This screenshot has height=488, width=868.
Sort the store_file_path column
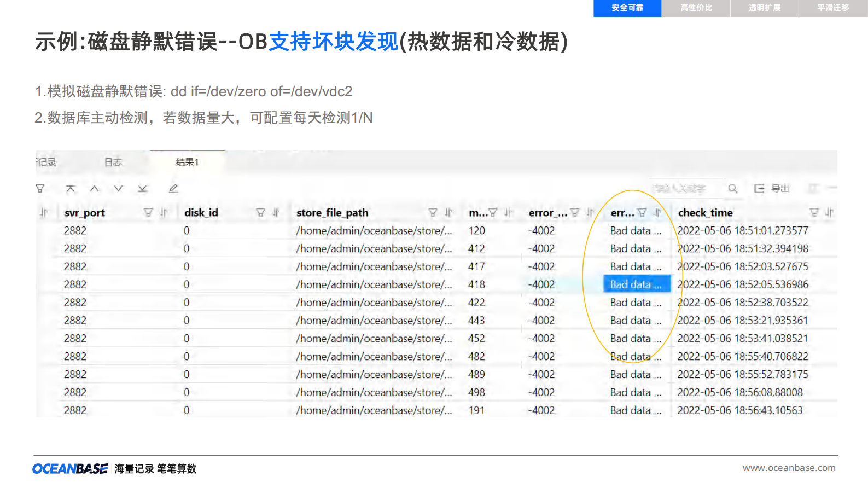[448, 212]
